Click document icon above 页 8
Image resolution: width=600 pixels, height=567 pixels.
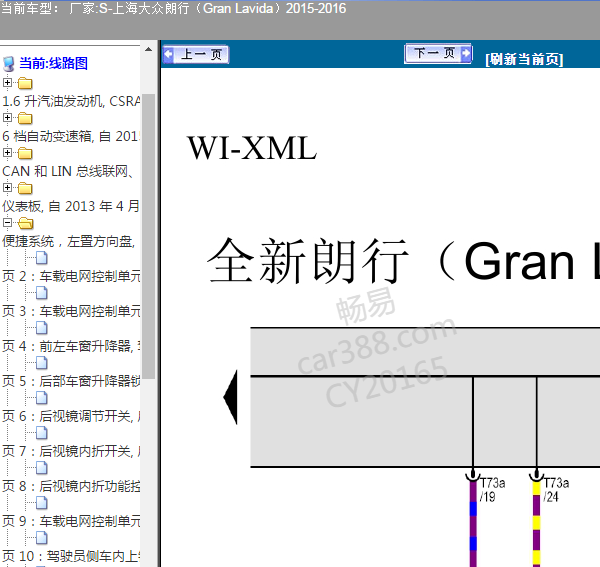(42, 468)
